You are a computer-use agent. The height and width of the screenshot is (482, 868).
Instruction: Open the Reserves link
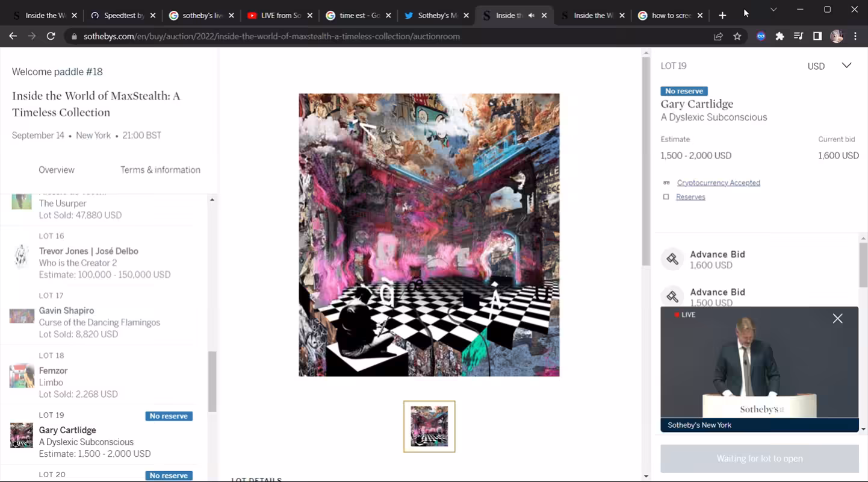pyautogui.click(x=690, y=197)
